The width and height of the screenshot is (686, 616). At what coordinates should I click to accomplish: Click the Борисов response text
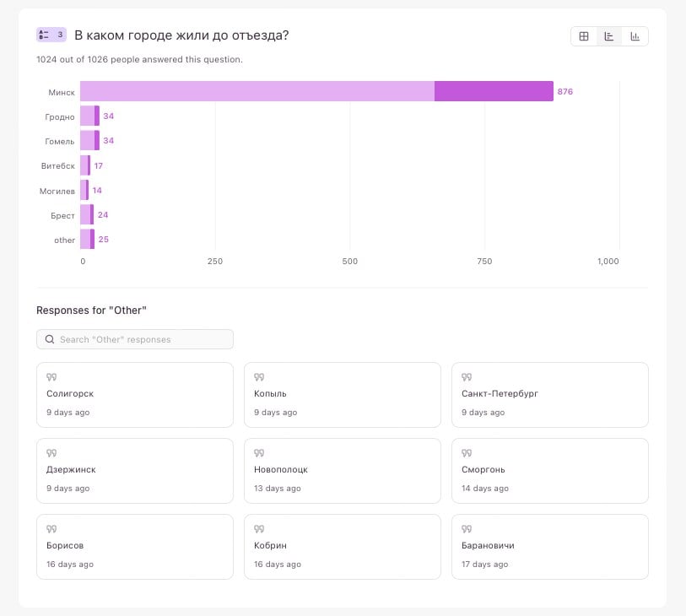tap(65, 545)
